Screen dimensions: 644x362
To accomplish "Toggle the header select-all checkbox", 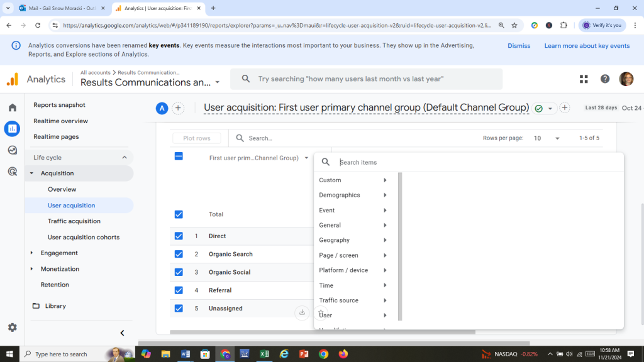I will click(x=179, y=156).
